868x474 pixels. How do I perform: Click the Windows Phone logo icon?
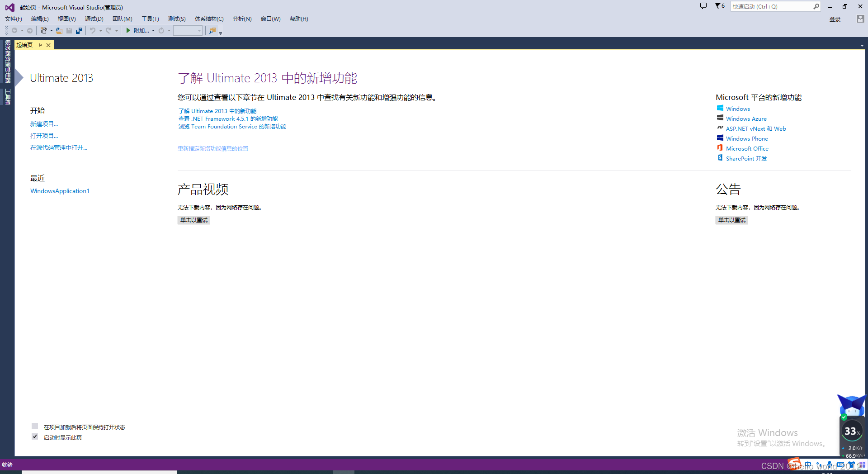click(720, 138)
